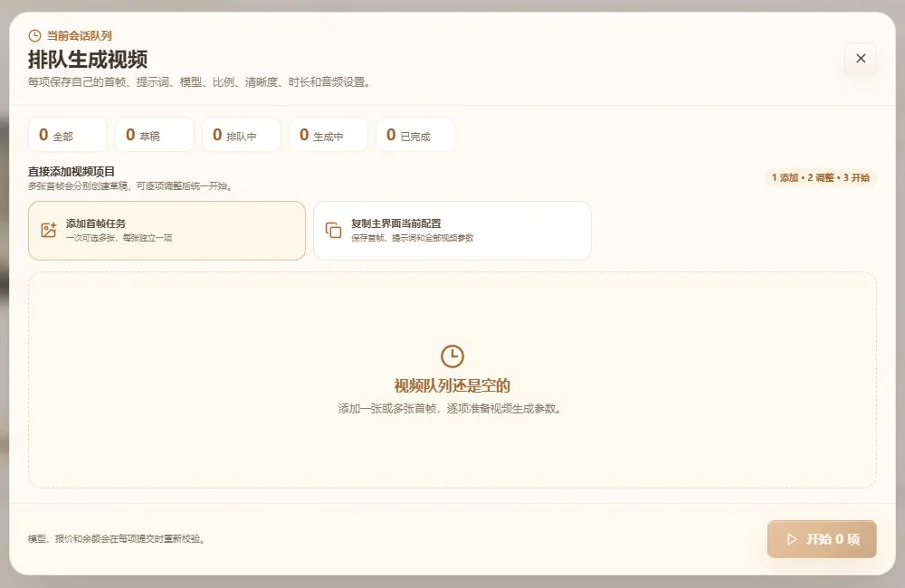Click the text 多张首帧会分别创建草稿，可逐项调整后统一开始
Screen dimensions: 905x588
click(130, 185)
